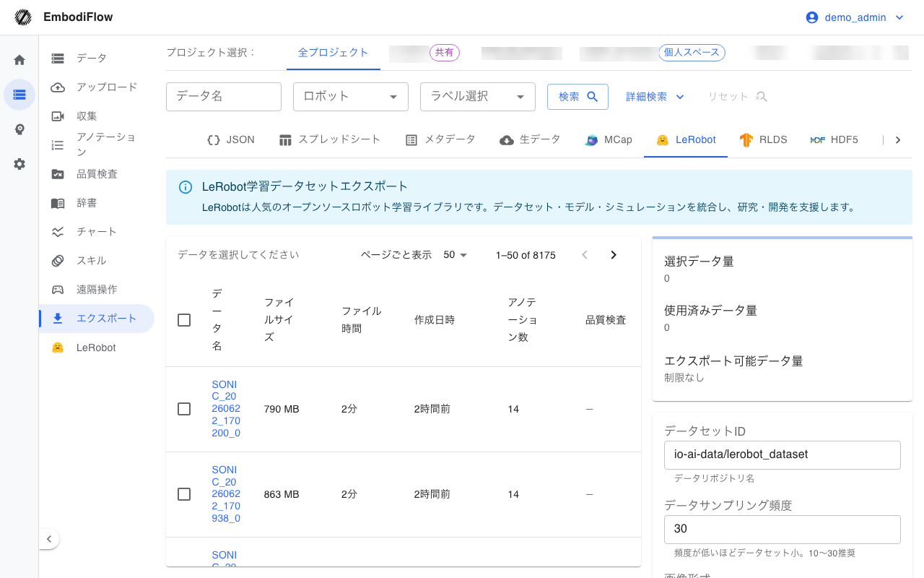Select the 全プロジェクト project tab
Screen dimensions: 924x578
click(x=334, y=53)
